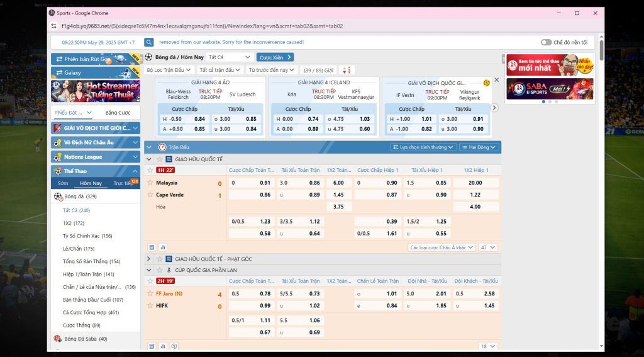Advance featured matches carousel with right arrow
Viewport: 644px width, 357px height.
click(x=494, y=108)
